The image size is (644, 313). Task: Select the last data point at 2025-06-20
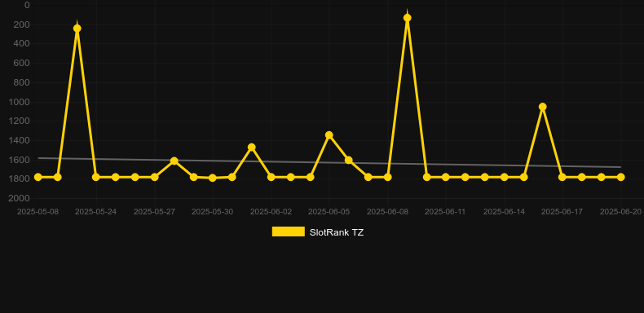621,177
